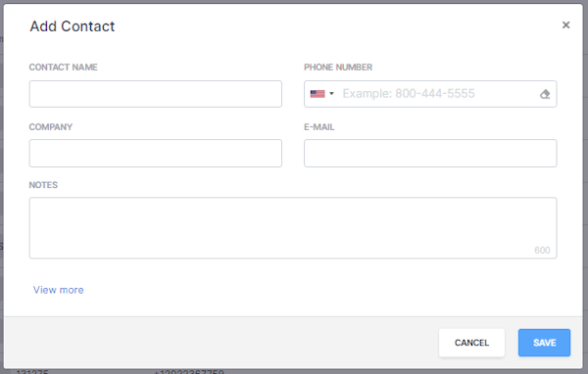Click the COMPANY field label

point(51,127)
